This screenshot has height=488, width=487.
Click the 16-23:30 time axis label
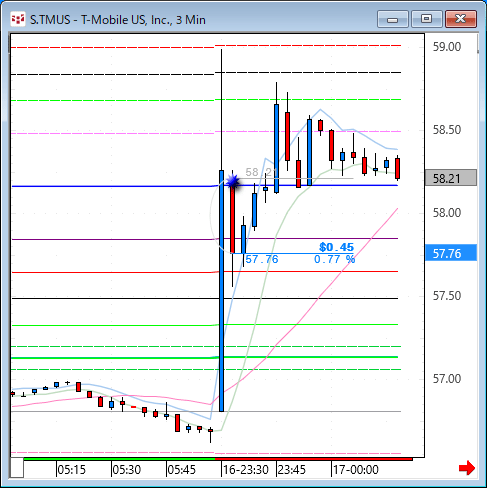[246, 470]
